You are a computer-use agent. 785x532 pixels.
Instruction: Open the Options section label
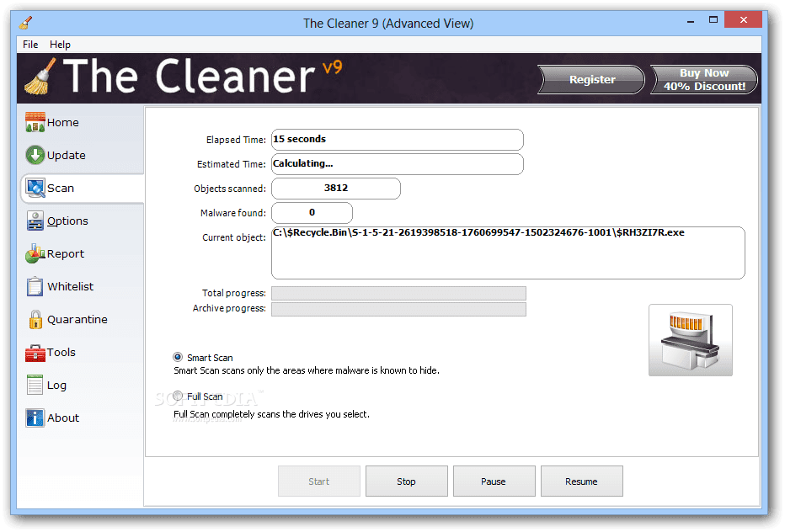(67, 221)
